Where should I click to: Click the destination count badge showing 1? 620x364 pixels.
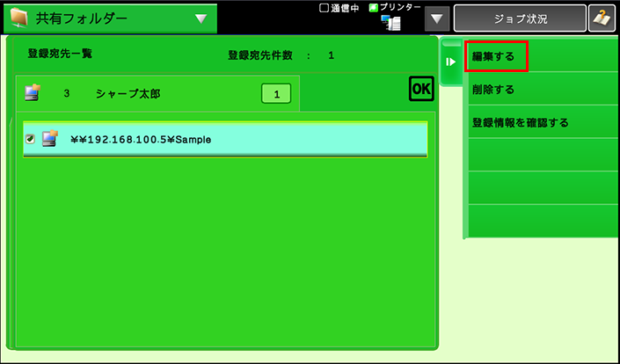coord(275,93)
